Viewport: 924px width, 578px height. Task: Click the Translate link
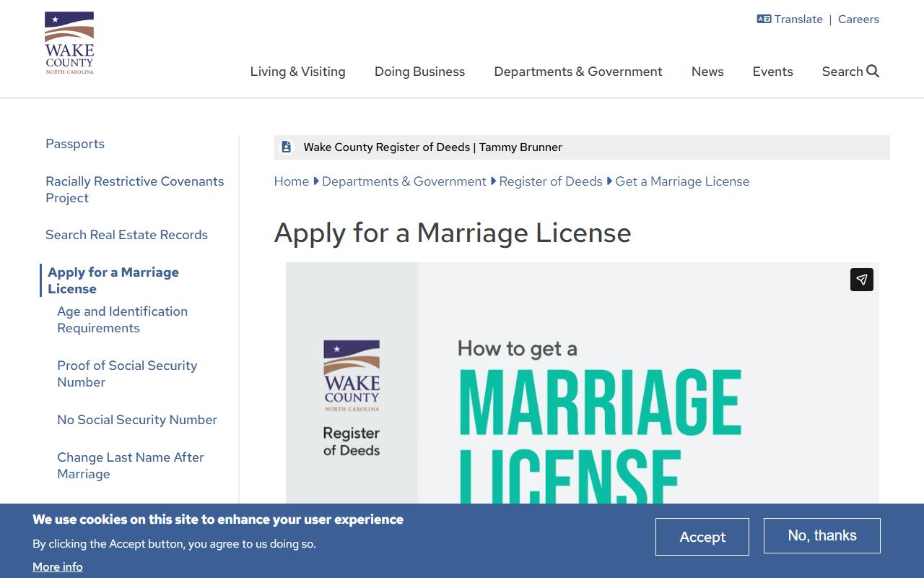[798, 20]
